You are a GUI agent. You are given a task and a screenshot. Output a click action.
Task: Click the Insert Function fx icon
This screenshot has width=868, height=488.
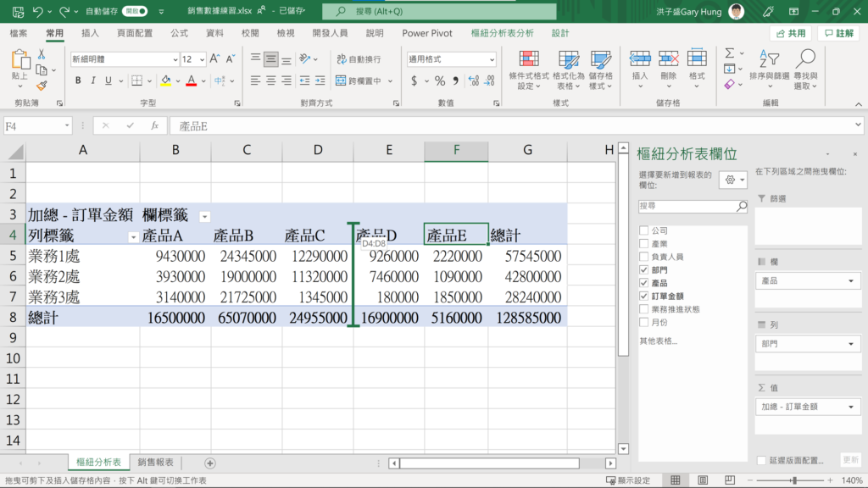point(155,126)
